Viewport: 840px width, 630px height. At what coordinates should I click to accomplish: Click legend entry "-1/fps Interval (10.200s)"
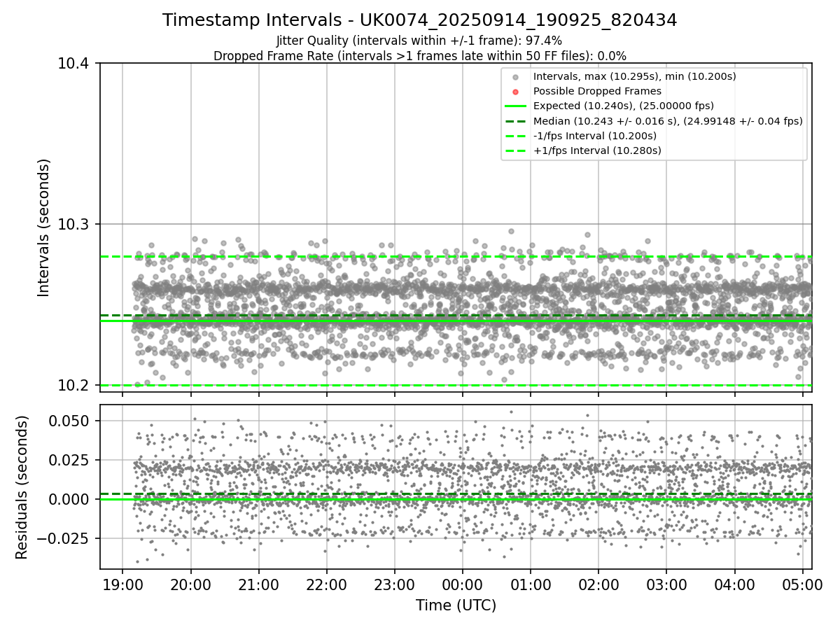pyautogui.click(x=594, y=136)
